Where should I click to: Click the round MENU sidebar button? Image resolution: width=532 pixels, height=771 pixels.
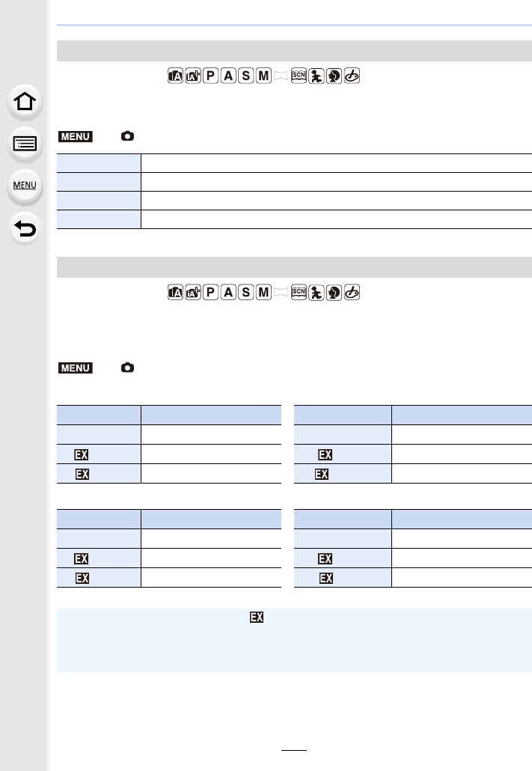pyautogui.click(x=25, y=186)
